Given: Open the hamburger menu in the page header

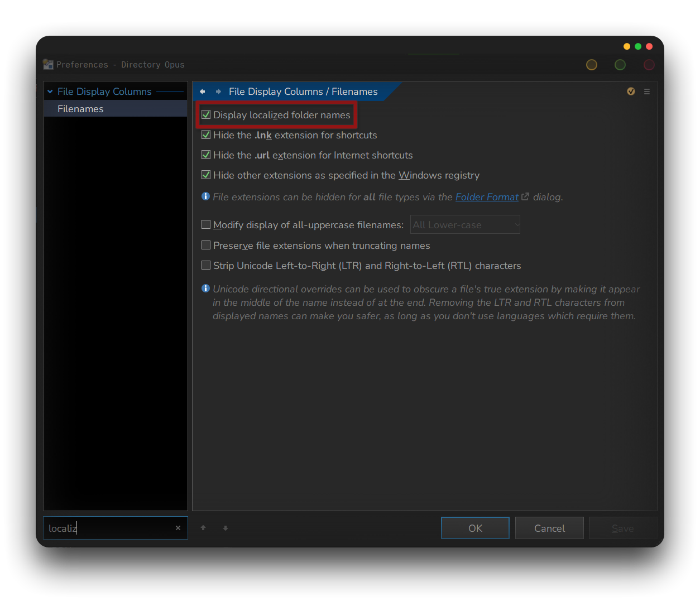Looking at the screenshot, I should [x=647, y=92].
